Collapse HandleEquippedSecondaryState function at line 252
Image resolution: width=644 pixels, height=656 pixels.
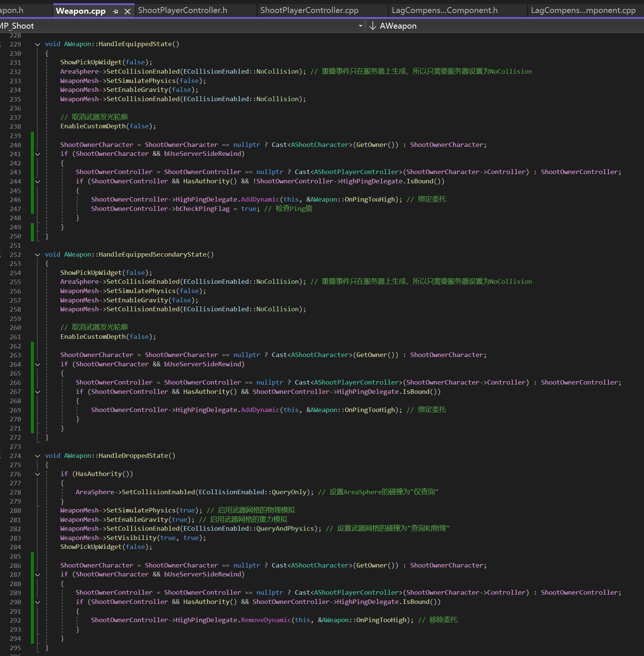[38, 255]
